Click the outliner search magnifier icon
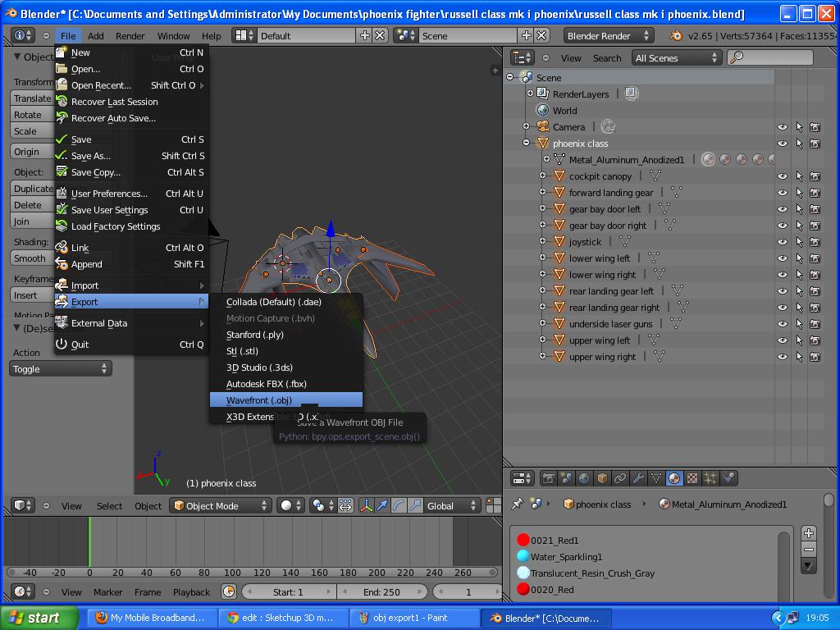The image size is (840, 630). pyautogui.click(x=737, y=57)
